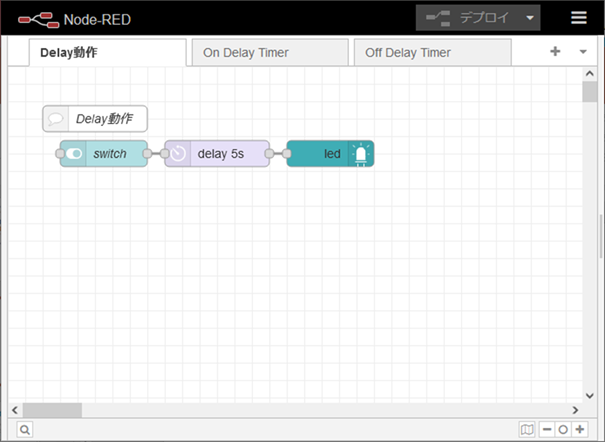Click the horizontal scrollbar thumb
This screenshot has height=442, width=605.
pos(52,409)
